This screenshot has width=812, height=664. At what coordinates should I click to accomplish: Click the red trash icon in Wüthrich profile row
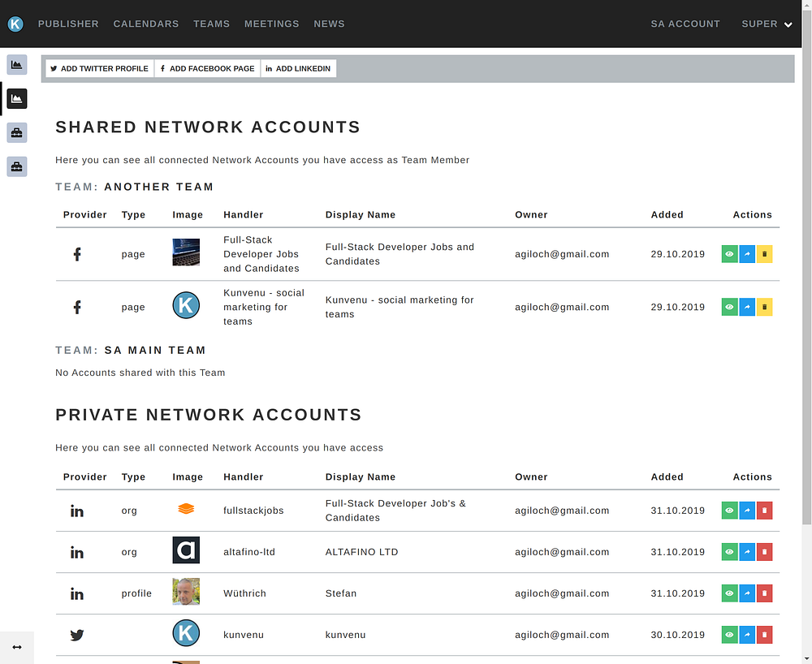[x=764, y=593]
